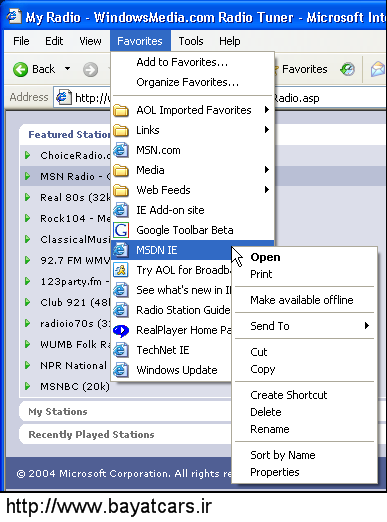
Task: Play the Rock104 station arrow
Action: 28,218
